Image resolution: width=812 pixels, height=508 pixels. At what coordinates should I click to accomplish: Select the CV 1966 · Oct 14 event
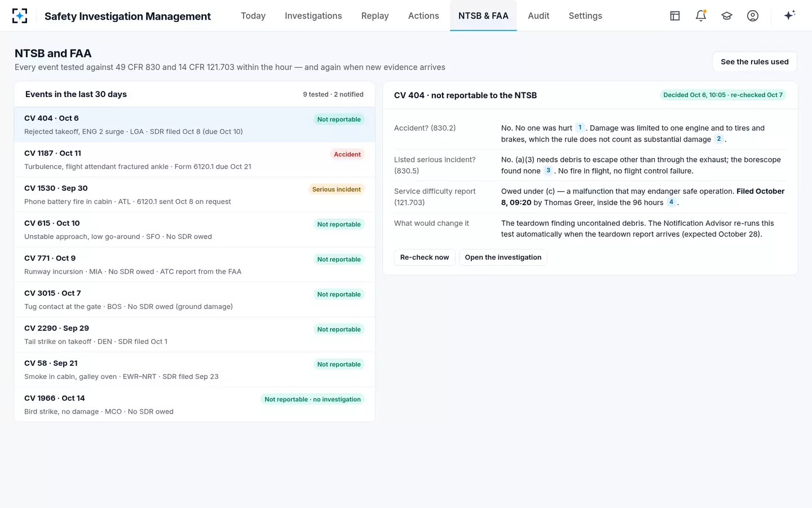coord(195,405)
